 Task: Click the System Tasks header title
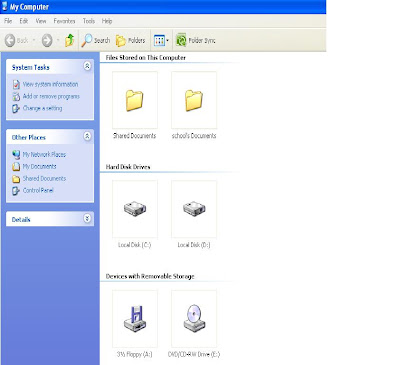click(x=31, y=68)
